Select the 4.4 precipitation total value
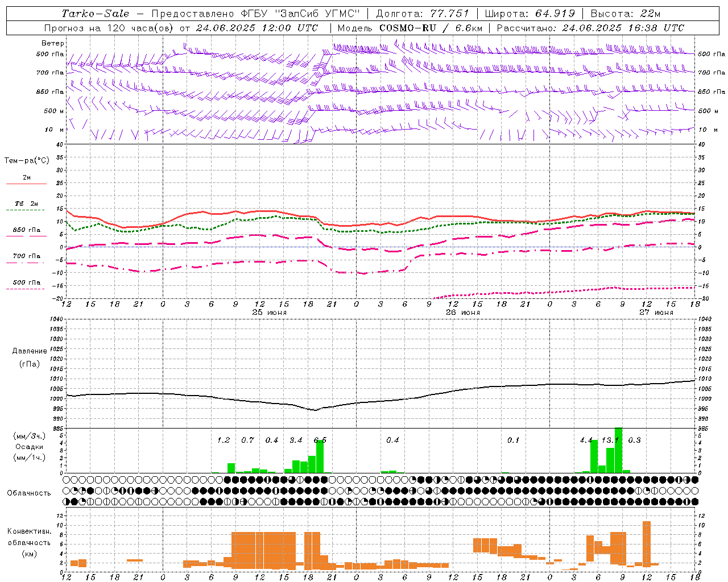 586,440
